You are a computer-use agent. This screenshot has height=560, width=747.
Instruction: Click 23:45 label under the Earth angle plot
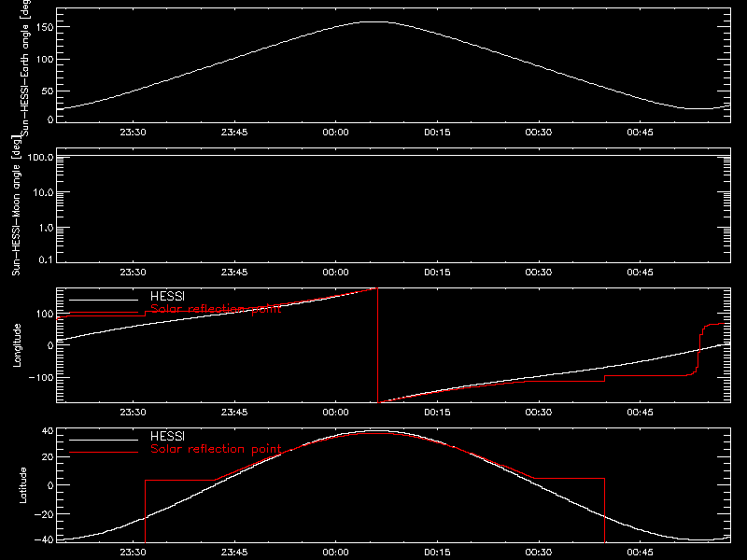click(234, 132)
